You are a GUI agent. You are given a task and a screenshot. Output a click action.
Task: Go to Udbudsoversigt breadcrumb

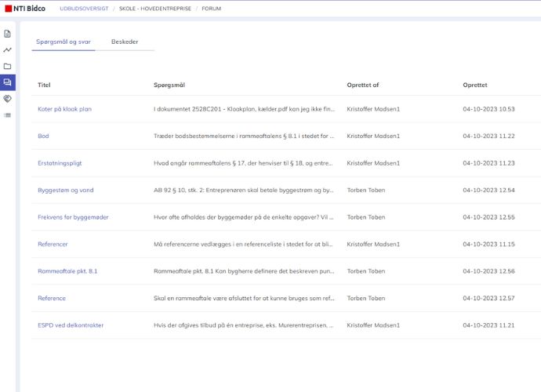click(84, 9)
